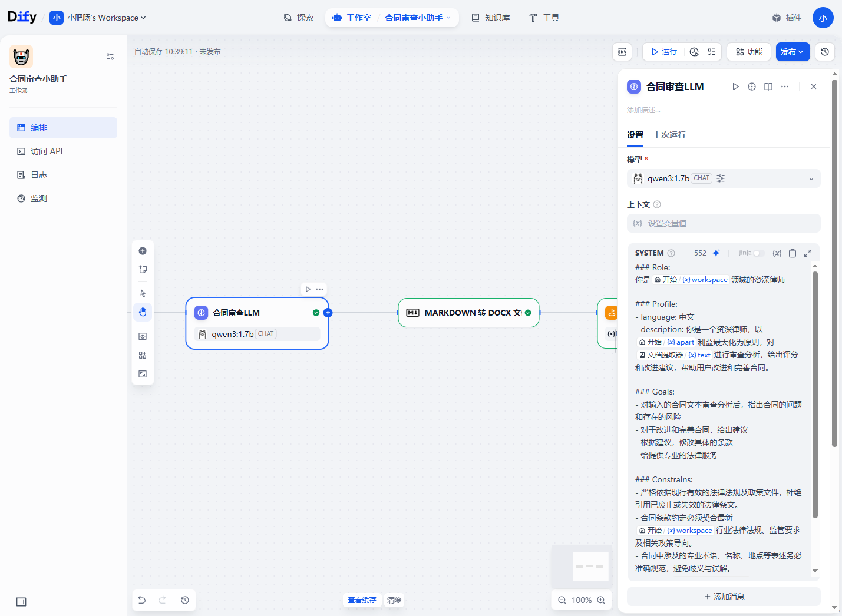Click the 添加描述 description field
Screen dimensions: 842x616
[643, 110]
